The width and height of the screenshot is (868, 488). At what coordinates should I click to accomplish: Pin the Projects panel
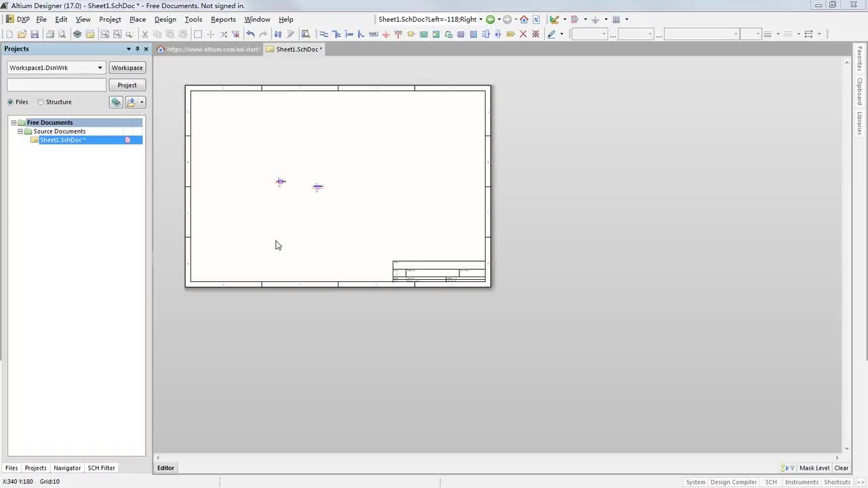tap(137, 49)
